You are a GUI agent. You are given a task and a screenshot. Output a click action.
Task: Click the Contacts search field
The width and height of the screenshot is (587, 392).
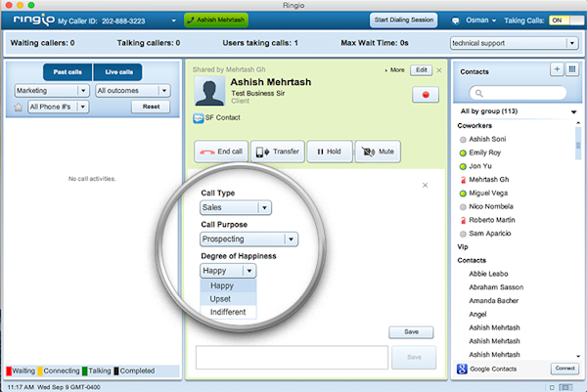coord(518,93)
